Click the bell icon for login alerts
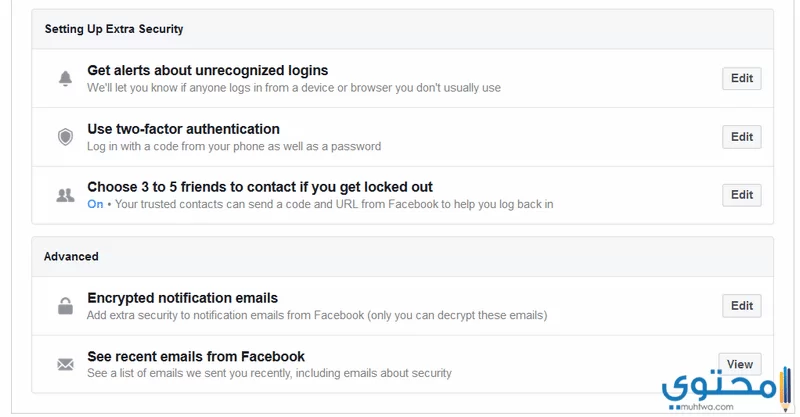This screenshot has width=800, height=417. click(x=65, y=79)
